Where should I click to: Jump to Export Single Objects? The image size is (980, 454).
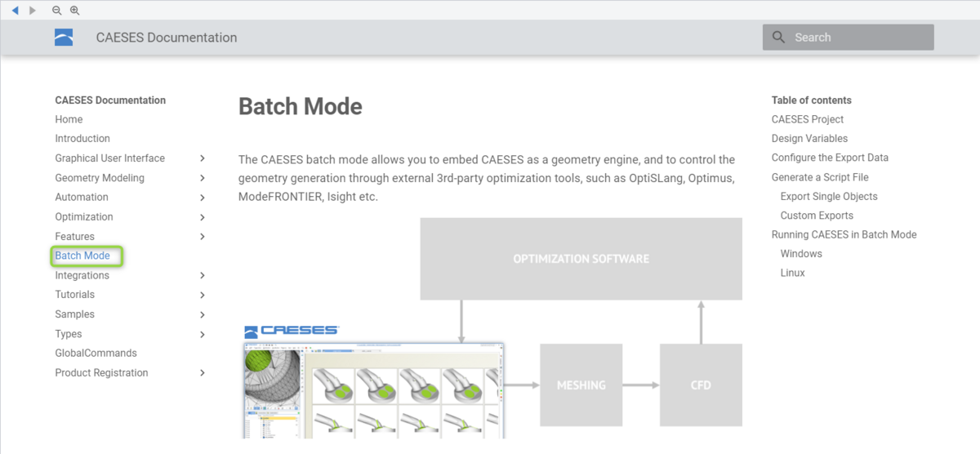pyautogui.click(x=829, y=196)
